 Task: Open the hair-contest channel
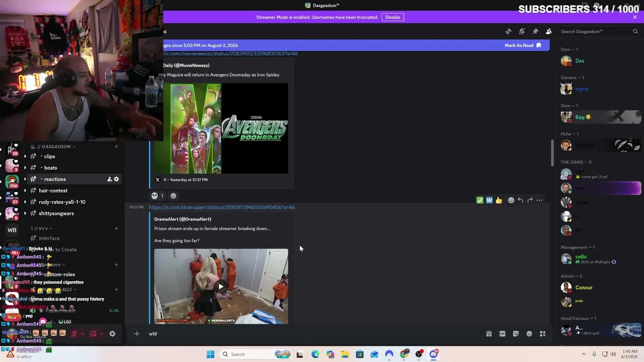coord(73,191)
